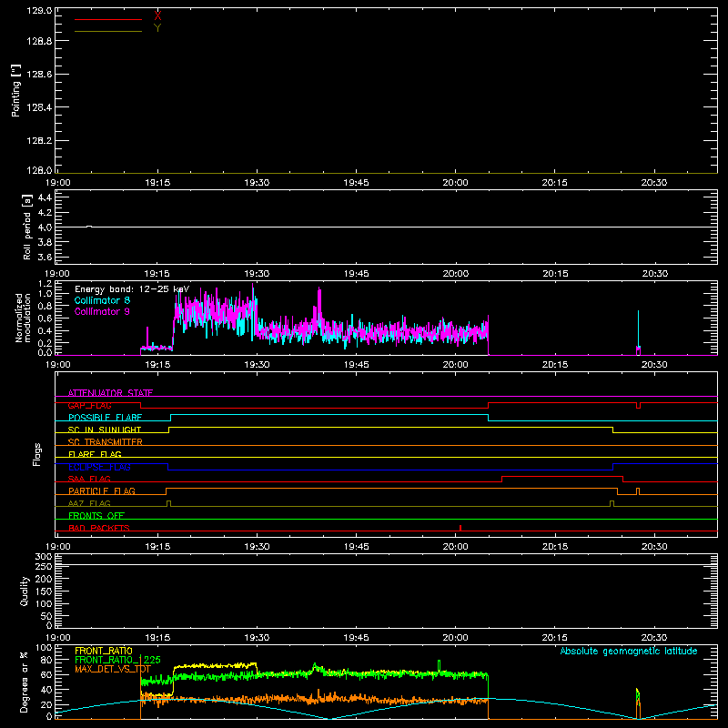Screen dimensions: 728x728
Task: Click the 128.8 tick on Pointing axis
Action: click(x=39, y=41)
